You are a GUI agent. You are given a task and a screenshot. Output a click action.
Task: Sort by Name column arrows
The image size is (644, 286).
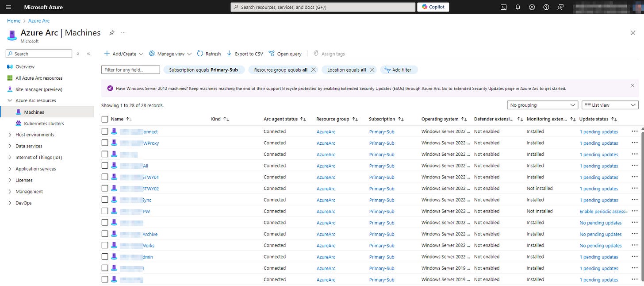[129, 119]
